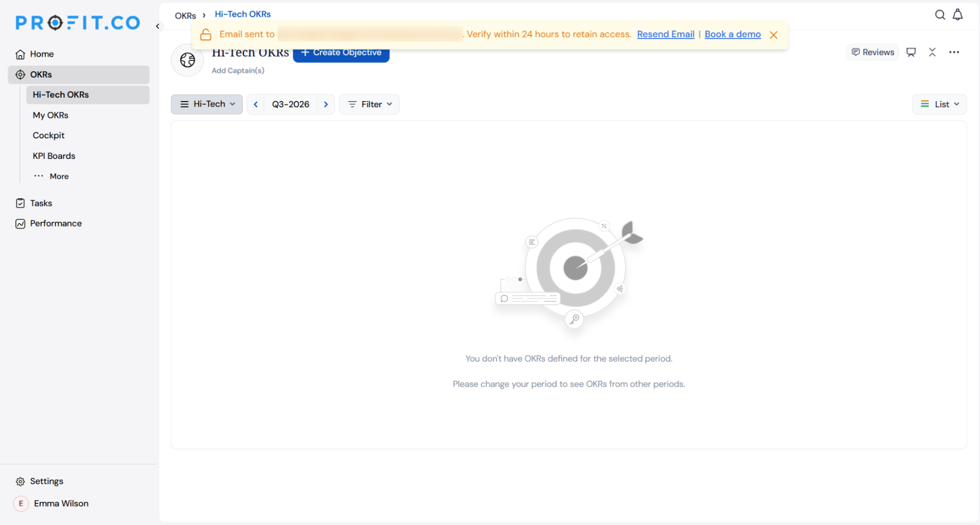Open the Reviews panel
Image resolution: width=980 pixels, height=525 pixels.
click(873, 52)
